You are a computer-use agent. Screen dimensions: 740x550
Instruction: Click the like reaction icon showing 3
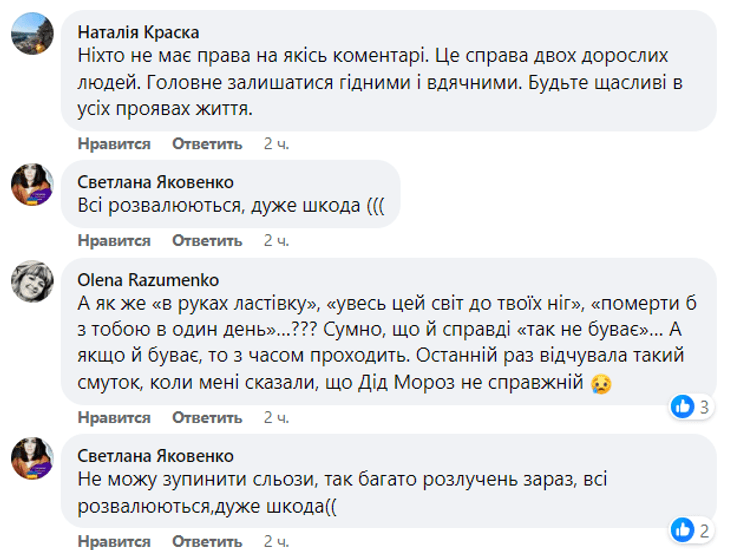point(684,407)
